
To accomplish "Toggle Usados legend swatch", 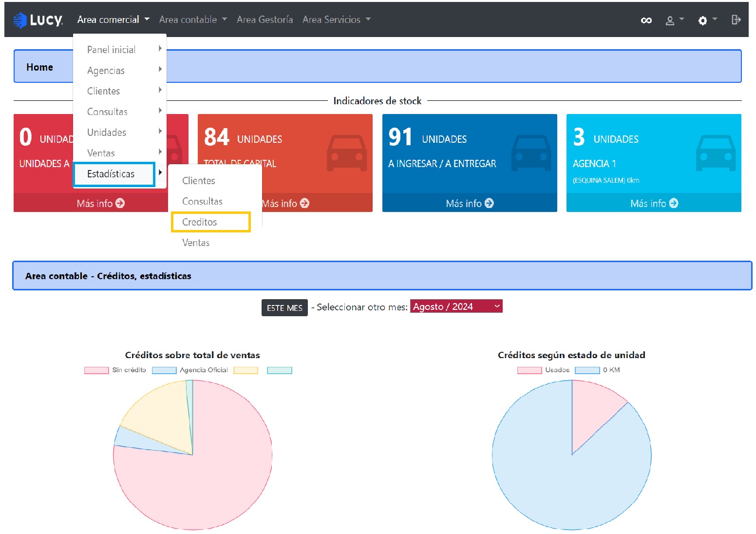I will (x=529, y=370).
